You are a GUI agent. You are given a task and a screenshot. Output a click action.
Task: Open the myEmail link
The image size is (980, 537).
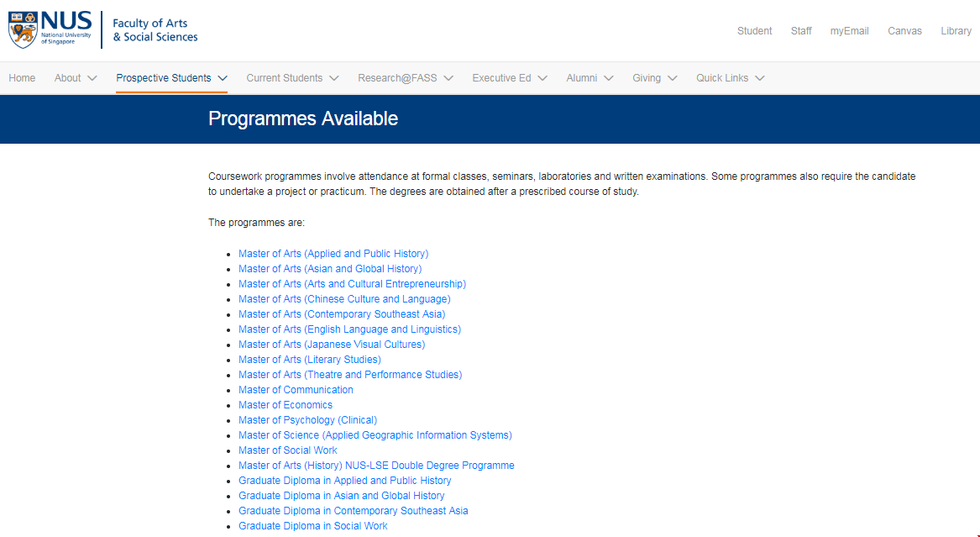click(849, 31)
